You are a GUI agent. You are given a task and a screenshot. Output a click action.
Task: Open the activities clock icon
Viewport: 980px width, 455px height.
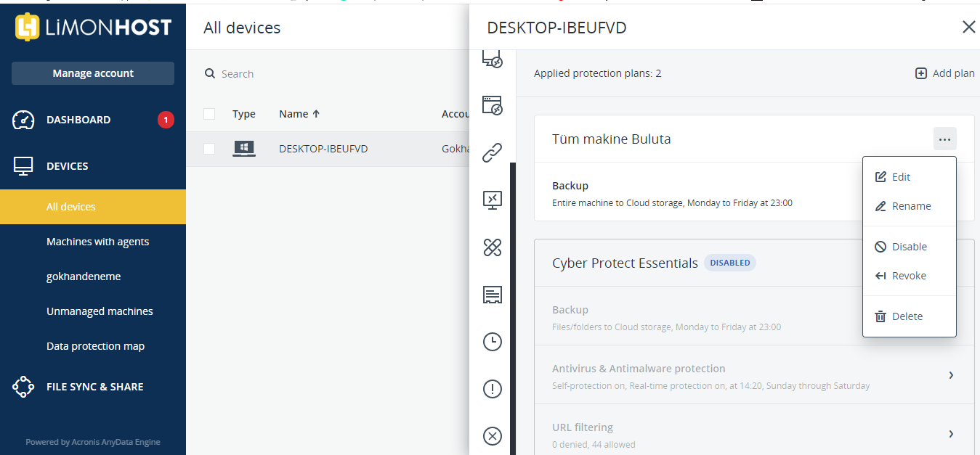(493, 342)
